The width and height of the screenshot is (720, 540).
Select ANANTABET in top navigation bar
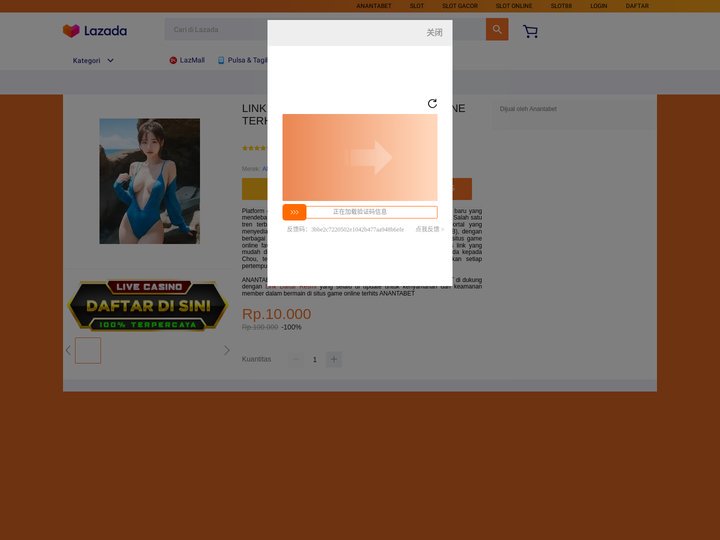[x=374, y=6]
